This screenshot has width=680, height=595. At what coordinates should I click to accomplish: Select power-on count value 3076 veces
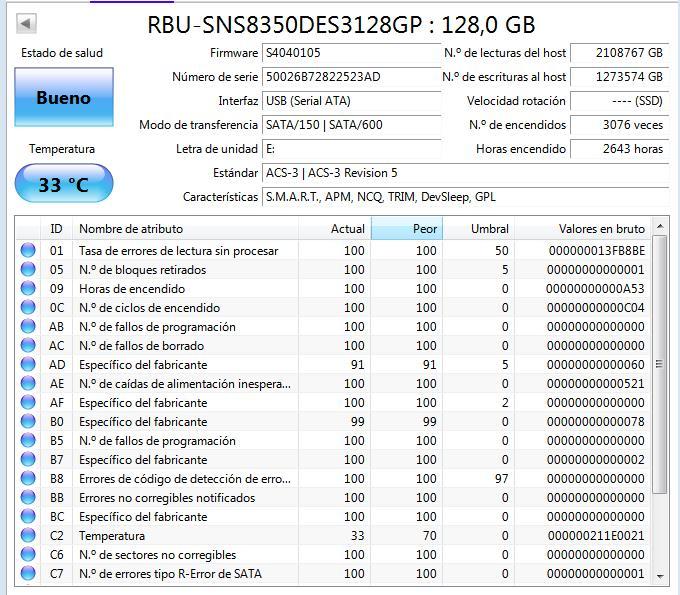point(619,125)
